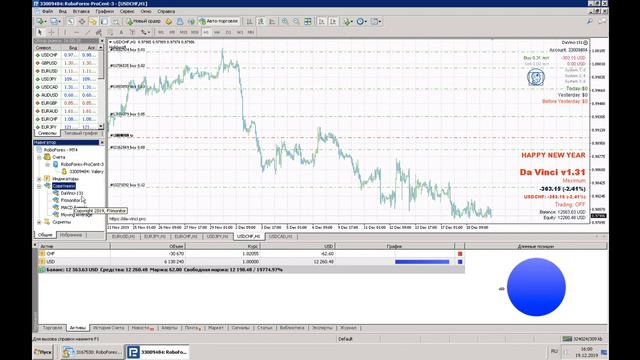Toggle the Авто-торговля button
This screenshot has height=360, width=640.
tap(218, 21)
